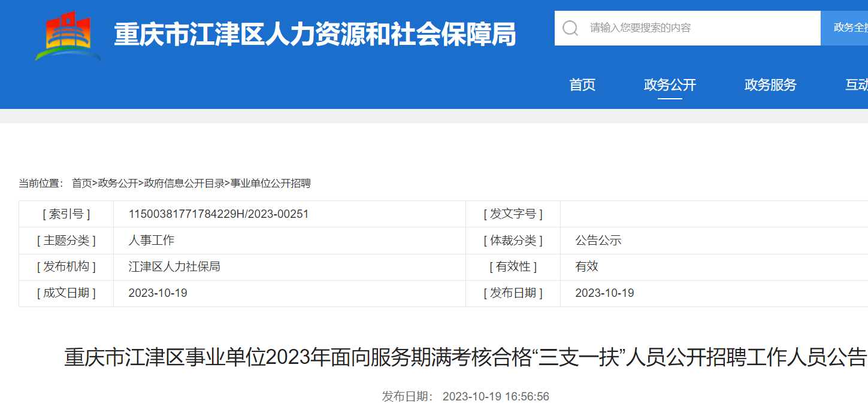Viewport: 868px width, 416px height.
Task: Open the 首页 navigation menu item
Action: [582, 85]
